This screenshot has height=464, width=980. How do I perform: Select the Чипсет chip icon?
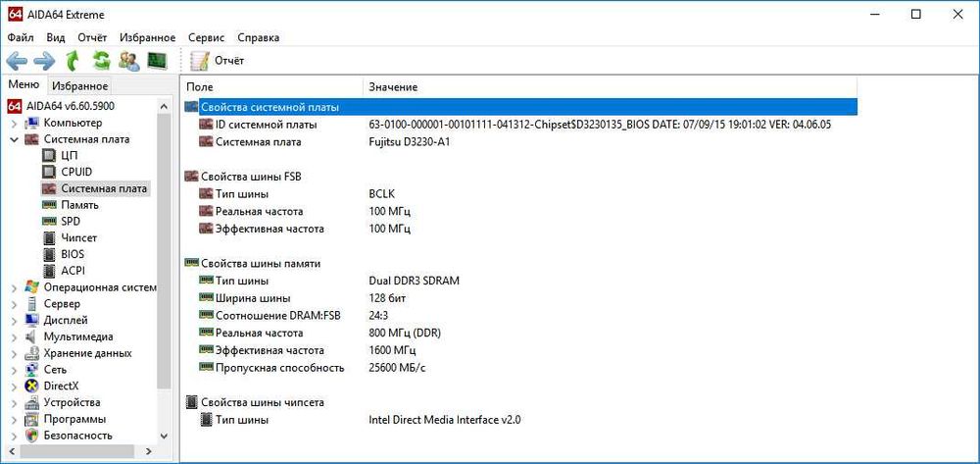[49, 238]
